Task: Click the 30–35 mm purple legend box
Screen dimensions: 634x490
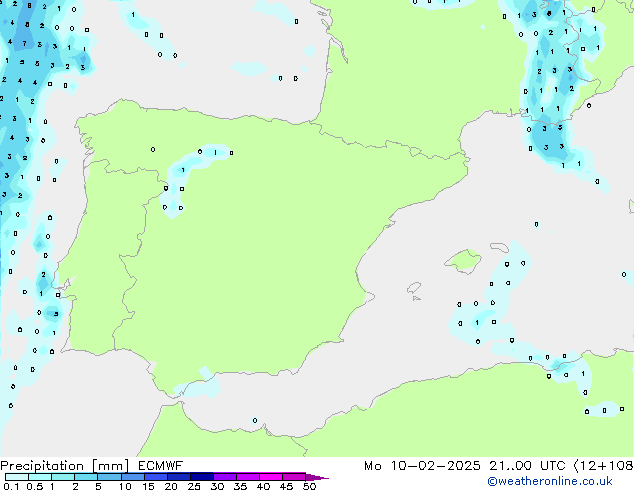Action: pos(224,477)
